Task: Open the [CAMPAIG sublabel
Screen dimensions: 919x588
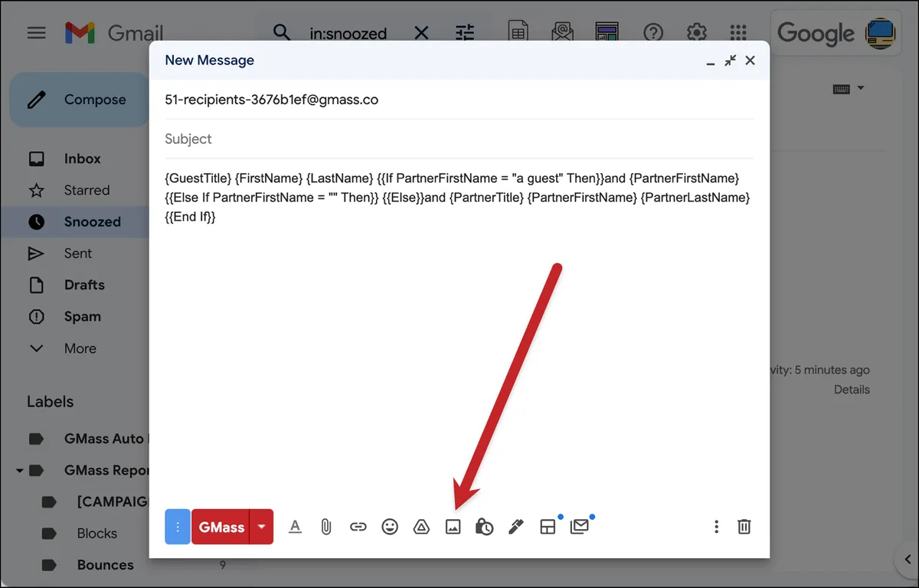Action: coord(113,501)
